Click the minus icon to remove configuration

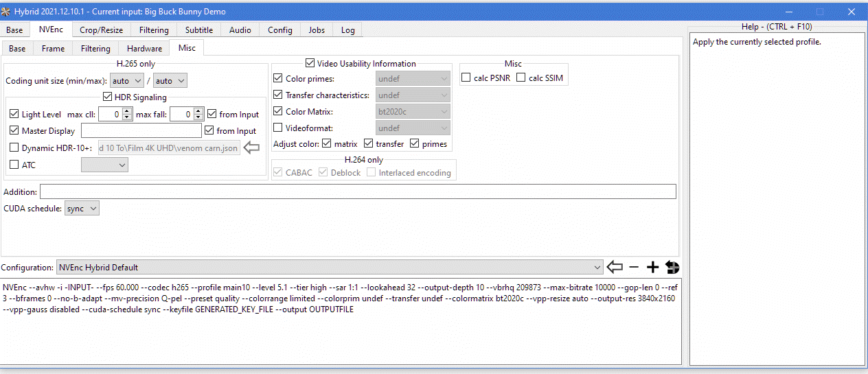coord(634,267)
